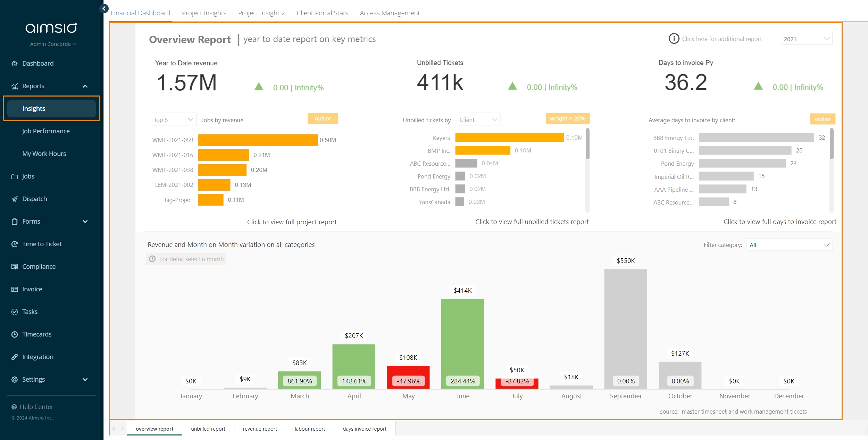Viewport: 868px width, 440px height.
Task: Open the Filter category All dropdown
Action: [790, 245]
